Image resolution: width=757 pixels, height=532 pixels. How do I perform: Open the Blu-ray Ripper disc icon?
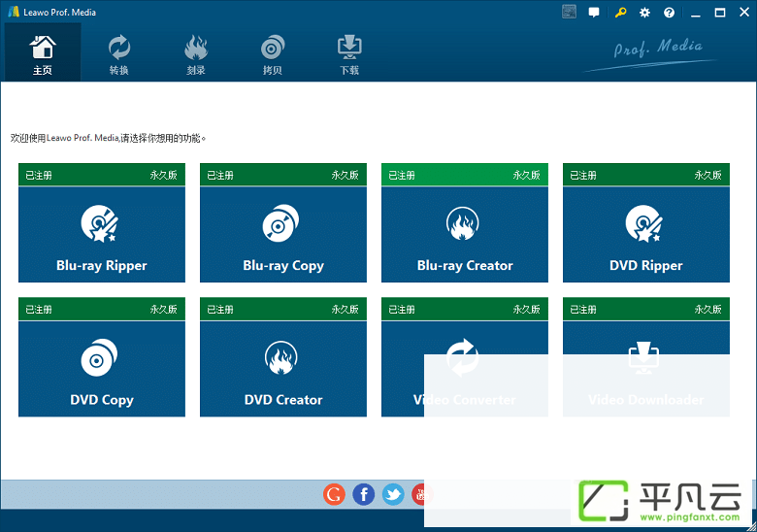99,223
